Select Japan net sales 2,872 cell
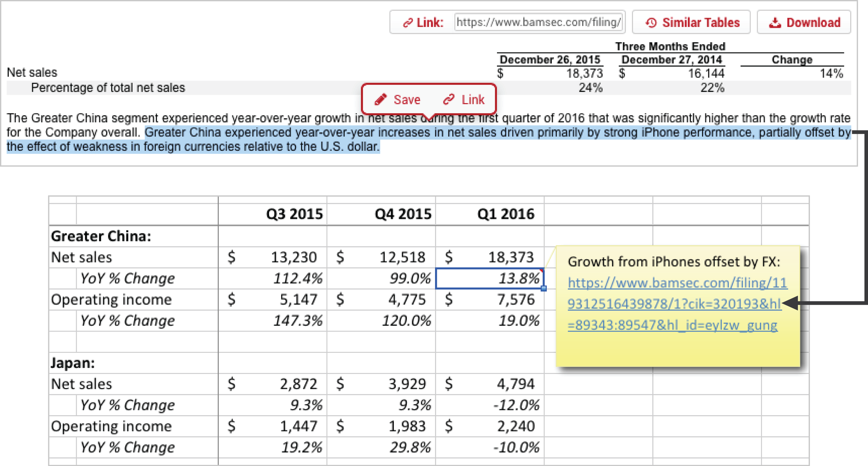This screenshot has width=868, height=466. tap(273, 384)
